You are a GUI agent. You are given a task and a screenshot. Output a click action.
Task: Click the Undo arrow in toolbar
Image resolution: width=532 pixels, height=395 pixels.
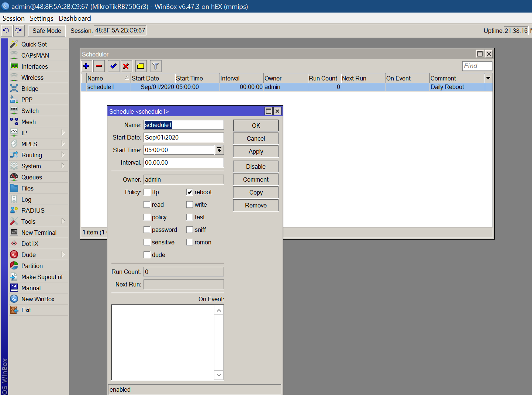[6, 31]
